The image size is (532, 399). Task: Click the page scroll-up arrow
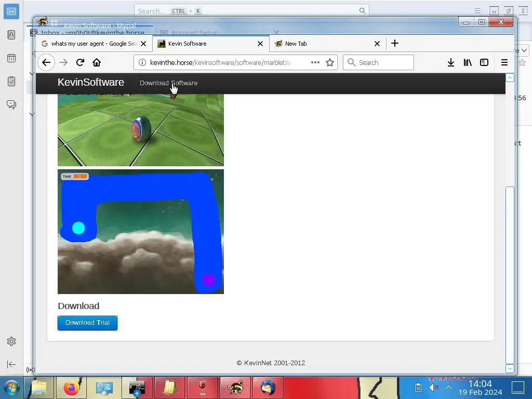(510, 78)
